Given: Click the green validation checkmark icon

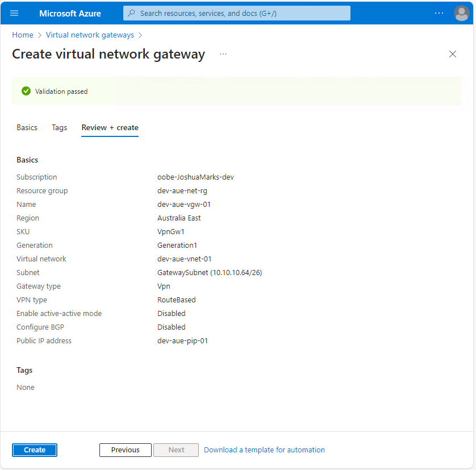Looking at the screenshot, I should point(26,91).
